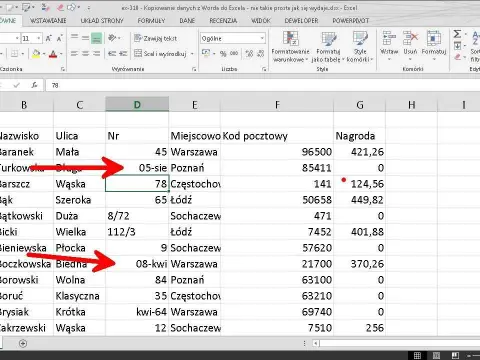Image resolution: width=480 pixels, height=360 pixels.
Task: Expand the Scal i wyśrodkuj dropdown arrow
Action: click(x=192, y=53)
